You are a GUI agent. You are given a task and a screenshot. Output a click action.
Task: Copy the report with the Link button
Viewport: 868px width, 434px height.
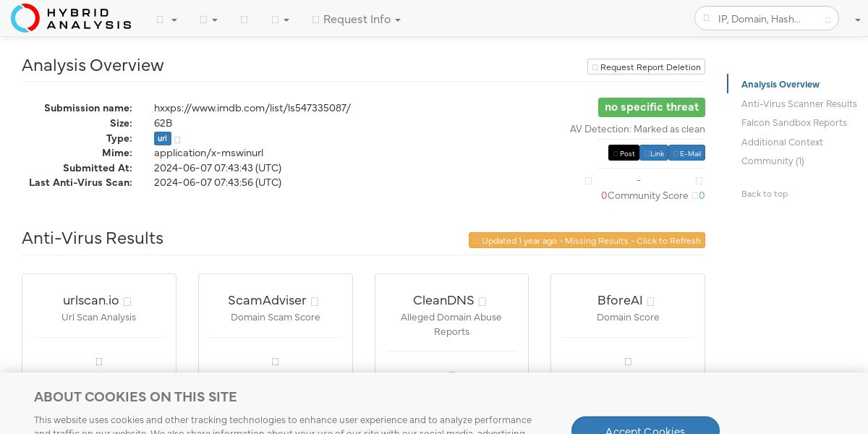point(654,153)
